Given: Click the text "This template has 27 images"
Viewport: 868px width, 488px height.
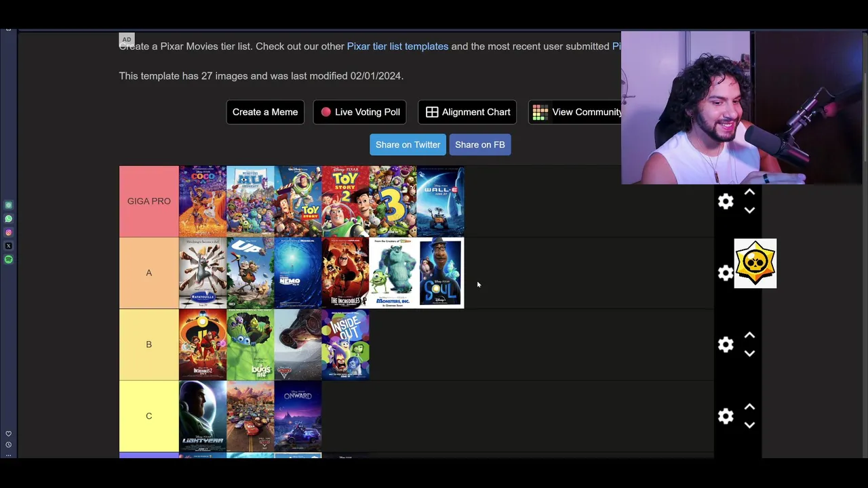Looking at the screenshot, I should [x=184, y=76].
